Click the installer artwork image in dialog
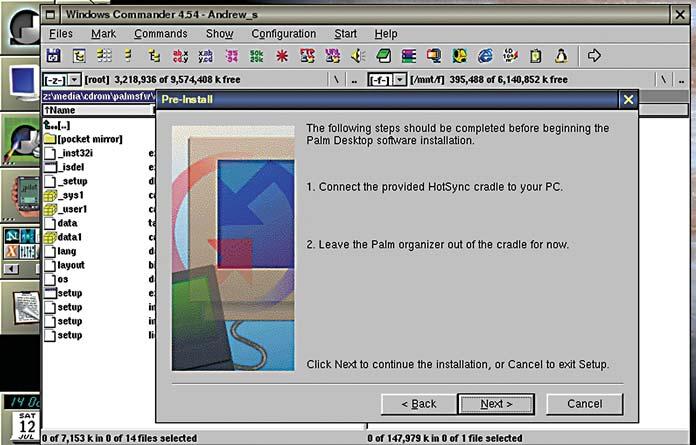The height and width of the screenshot is (445, 696). pos(233,248)
